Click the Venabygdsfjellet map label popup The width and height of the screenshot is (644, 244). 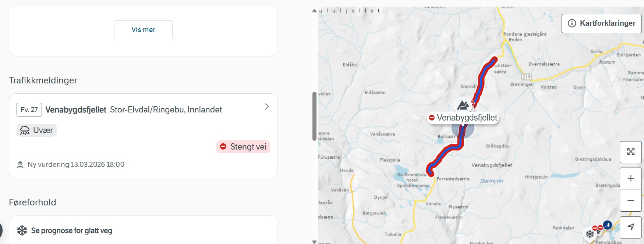[463, 118]
